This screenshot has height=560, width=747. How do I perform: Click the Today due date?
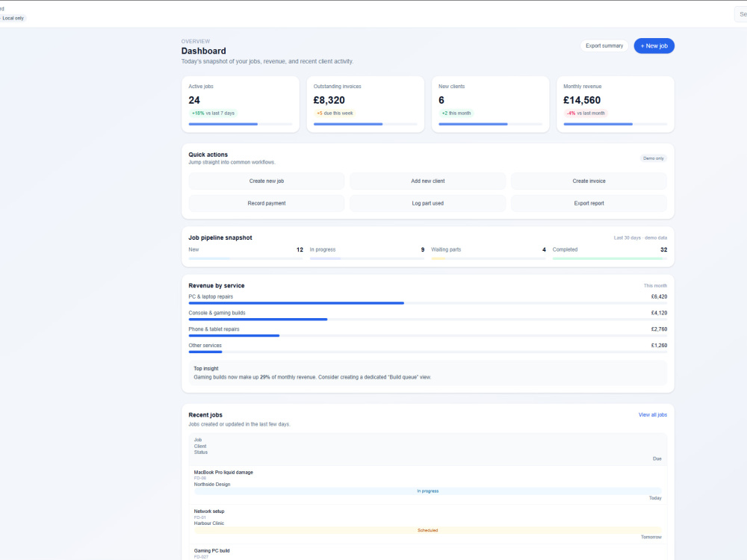(x=655, y=498)
